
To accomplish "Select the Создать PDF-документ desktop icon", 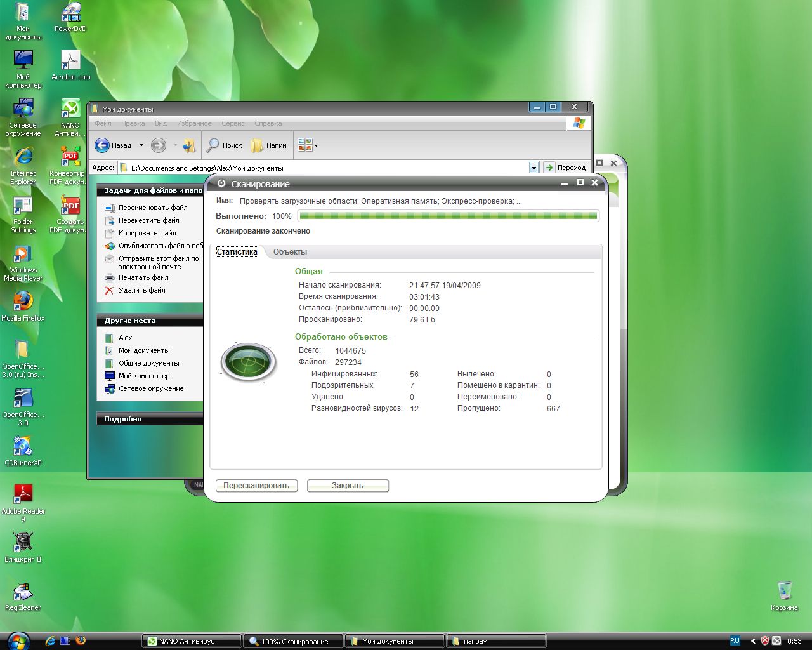I will pos(69,215).
